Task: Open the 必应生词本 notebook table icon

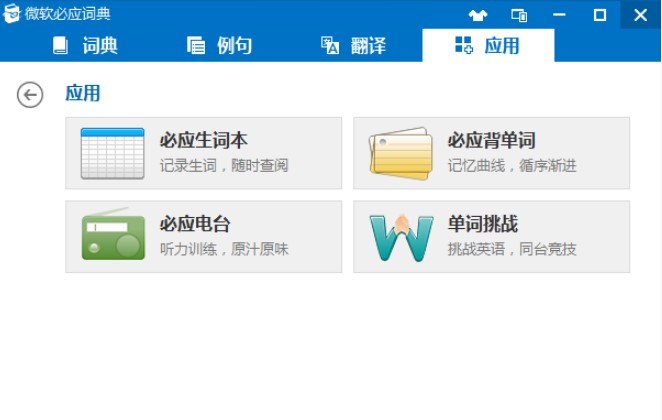Action: coord(112,153)
